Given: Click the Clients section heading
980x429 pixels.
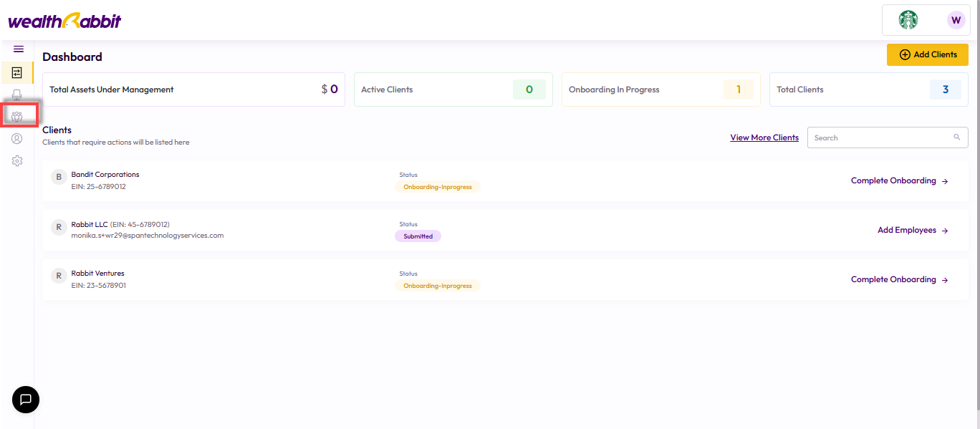Looking at the screenshot, I should coord(57,130).
